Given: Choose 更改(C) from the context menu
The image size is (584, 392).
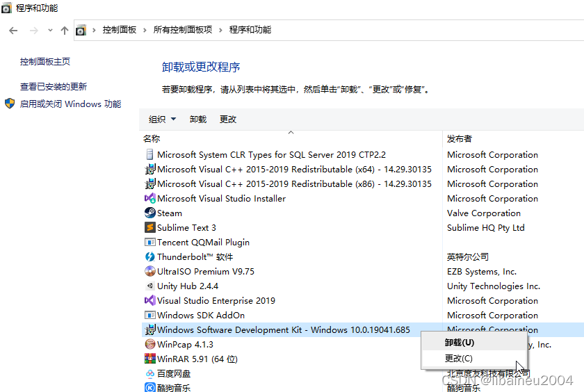Looking at the screenshot, I should (x=474, y=358).
